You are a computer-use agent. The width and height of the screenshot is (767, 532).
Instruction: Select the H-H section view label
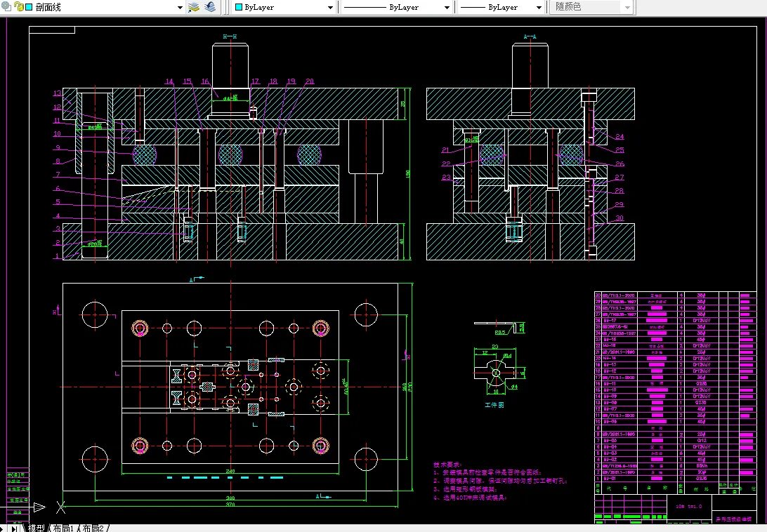tap(230, 36)
